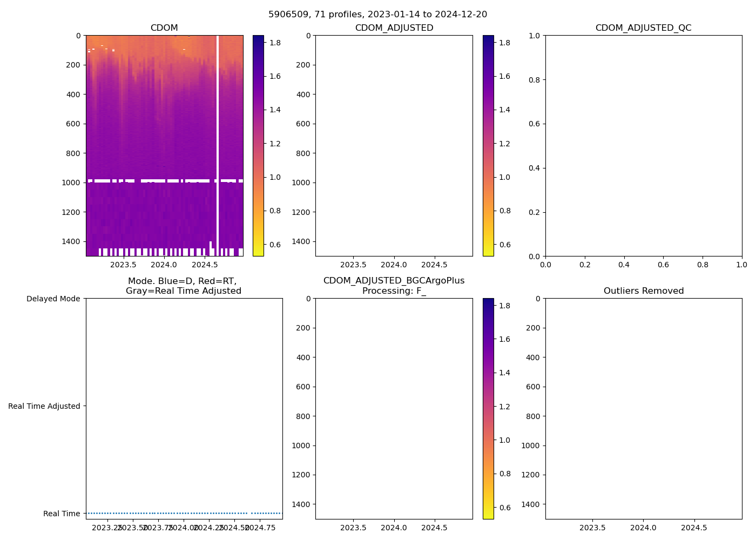The width and height of the screenshot is (756, 540).
Task: Click the CDOM heatmap plot title
Action: click(164, 28)
